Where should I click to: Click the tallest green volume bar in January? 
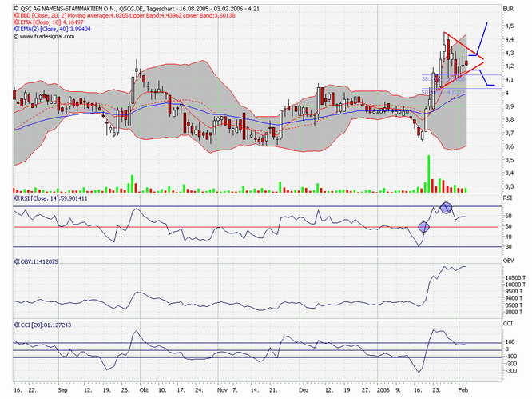pyautogui.click(x=429, y=174)
